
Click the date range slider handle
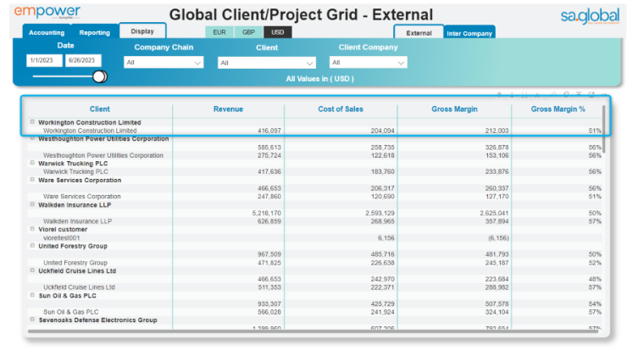coord(99,76)
